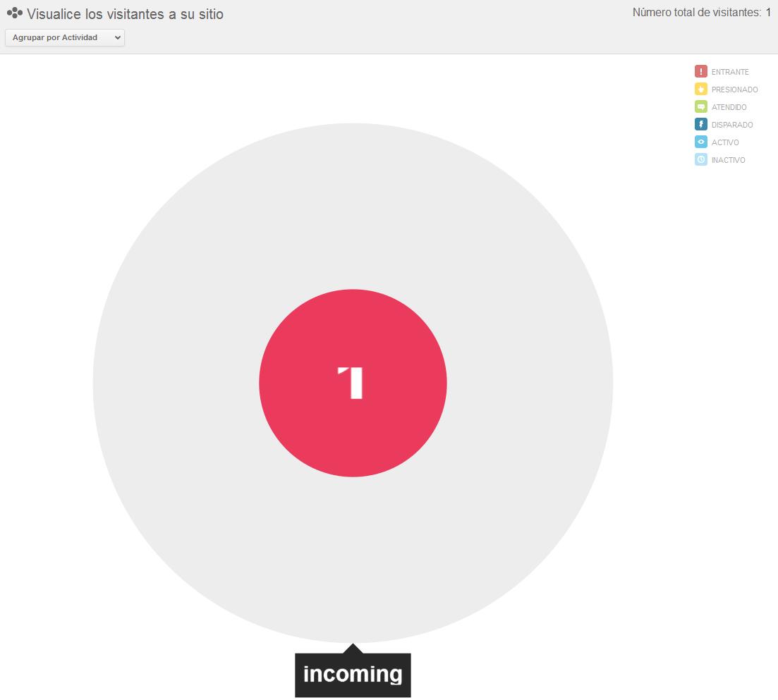Click the ACTIVO legend label
Screen dimensions: 778x700
[725, 142]
